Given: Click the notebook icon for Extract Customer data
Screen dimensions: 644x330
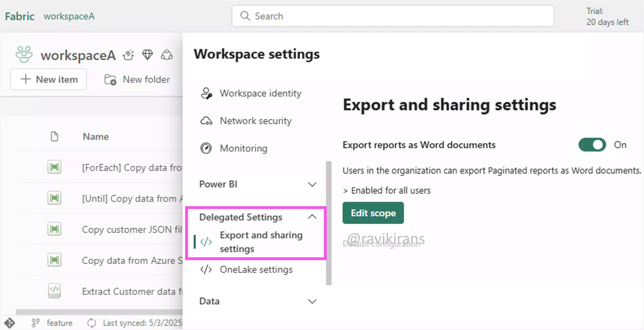Looking at the screenshot, I should (54, 291).
